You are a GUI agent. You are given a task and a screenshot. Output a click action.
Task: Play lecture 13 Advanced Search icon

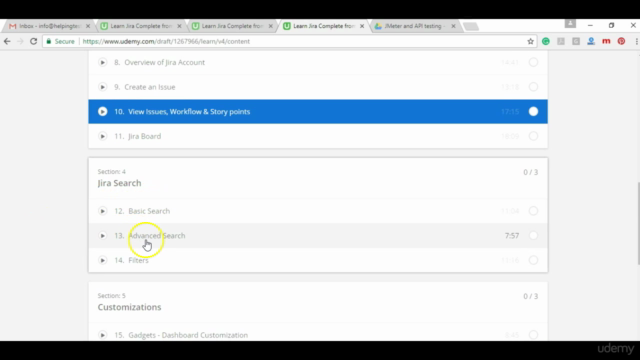point(102,236)
